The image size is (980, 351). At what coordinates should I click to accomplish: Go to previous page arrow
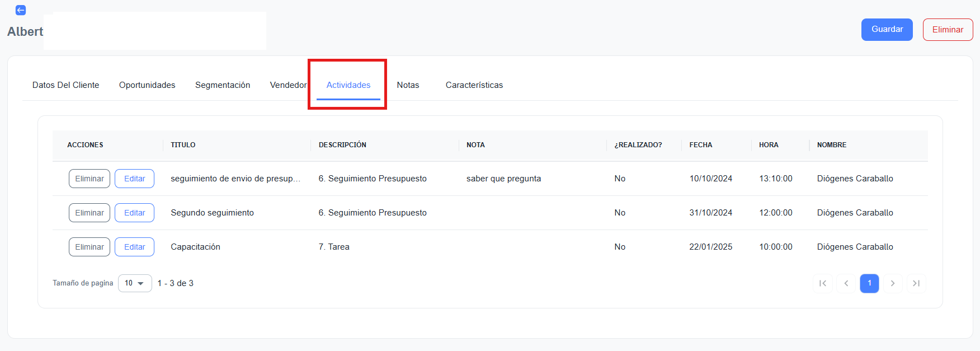pos(846,283)
